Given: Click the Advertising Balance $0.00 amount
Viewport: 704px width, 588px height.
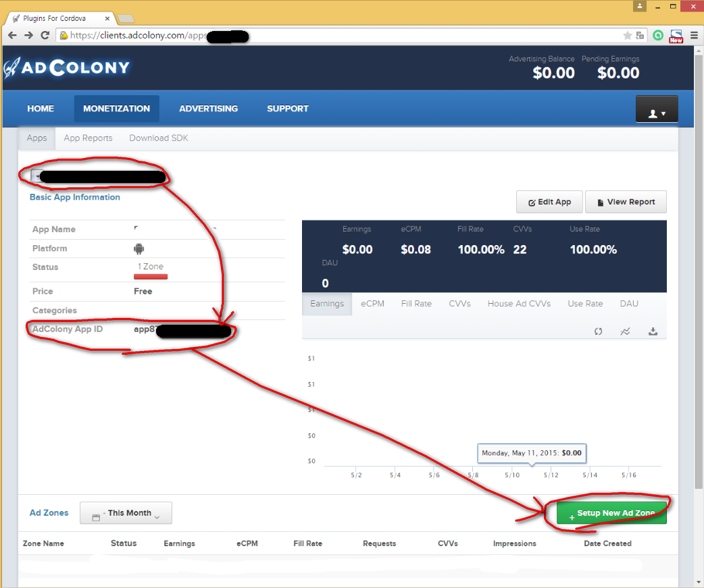Looking at the screenshot, I should pyautogui.click(x=553, y=73).
